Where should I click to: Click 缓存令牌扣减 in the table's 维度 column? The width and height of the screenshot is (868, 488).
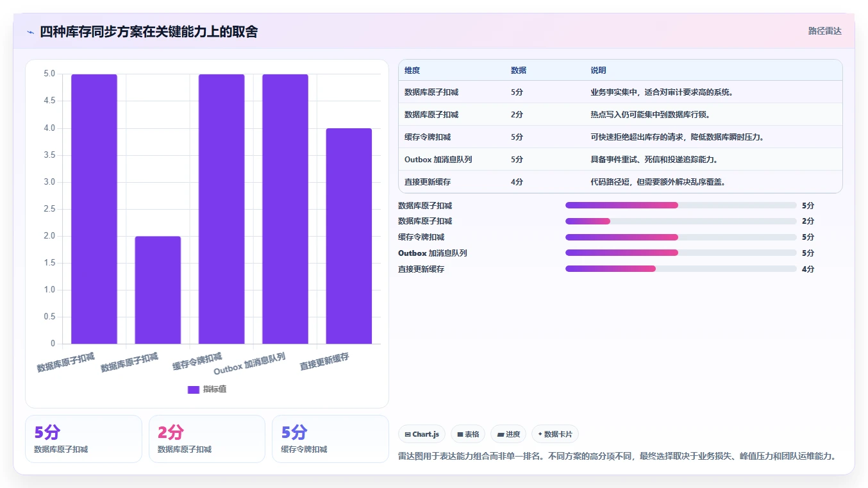click(428, 137)
